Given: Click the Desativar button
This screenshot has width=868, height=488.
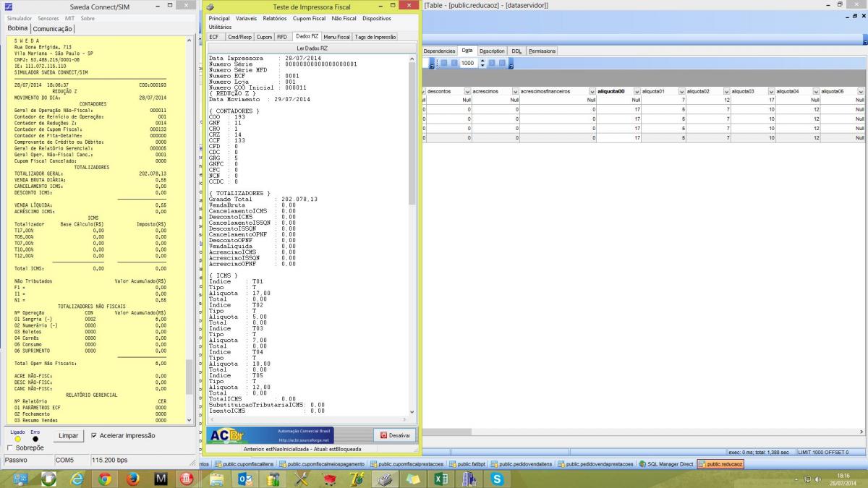Looking at the screenshot, I should point(395,435).
